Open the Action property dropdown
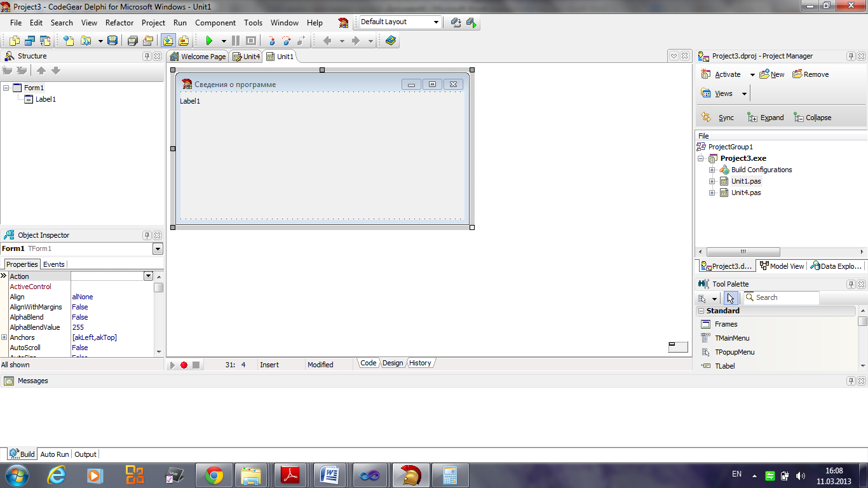868x488 pixels. [x=148, y=276]
